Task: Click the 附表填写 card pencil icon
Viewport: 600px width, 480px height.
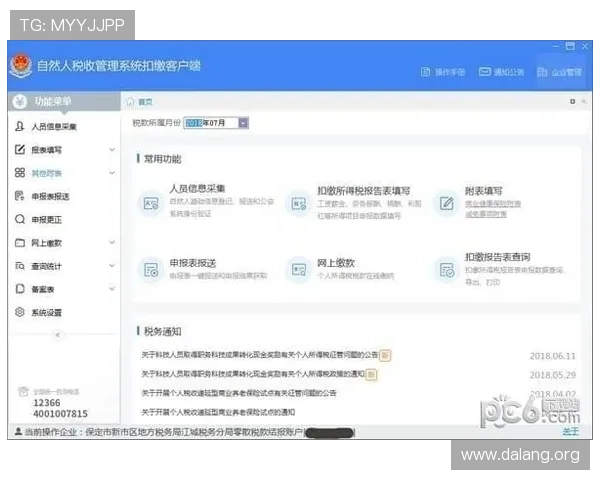Action: [447, 203]
